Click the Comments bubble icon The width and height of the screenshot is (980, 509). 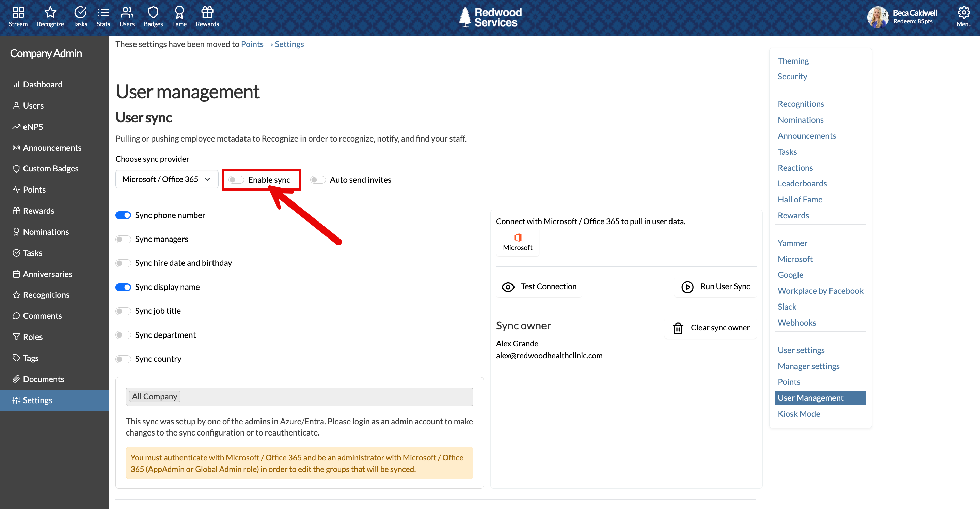click(x=16, y=315)
